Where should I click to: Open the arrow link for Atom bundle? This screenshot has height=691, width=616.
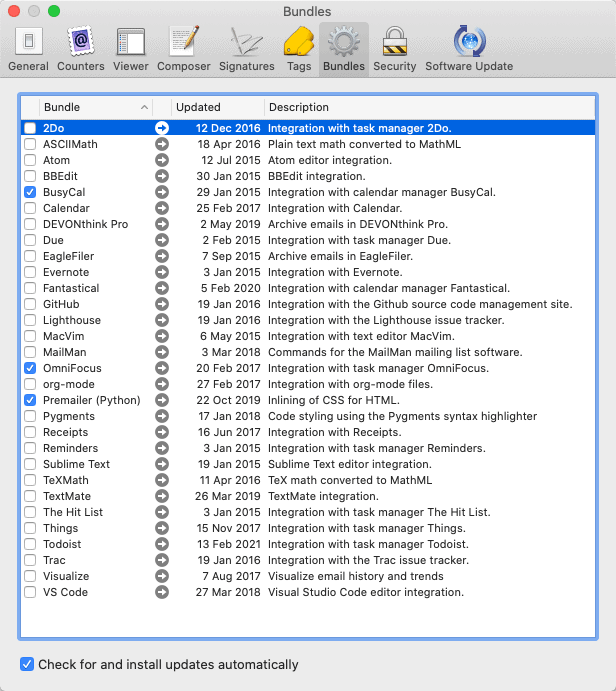(x=162, y=160)
